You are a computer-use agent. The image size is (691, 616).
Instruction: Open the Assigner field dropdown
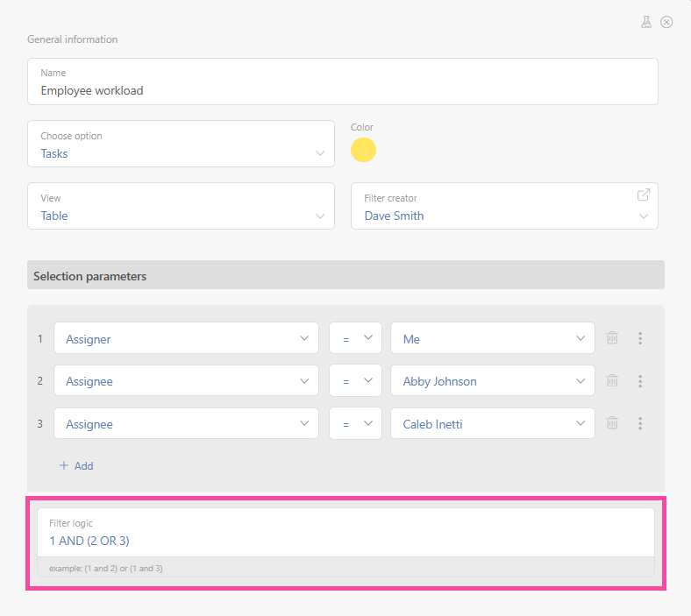coord(185,338)
